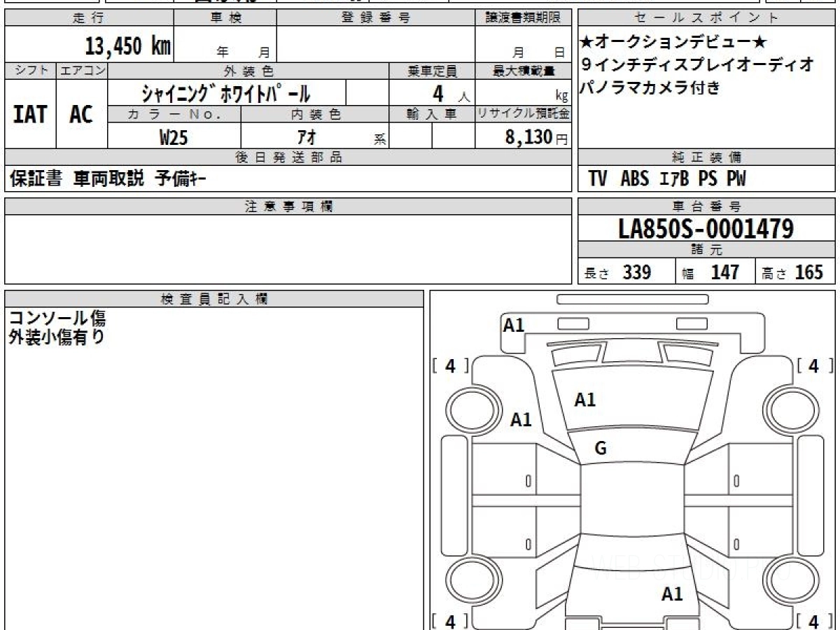Click the 保証書 item
The width and height of the screenshot is (840, 630).
[x=36, y=179]
